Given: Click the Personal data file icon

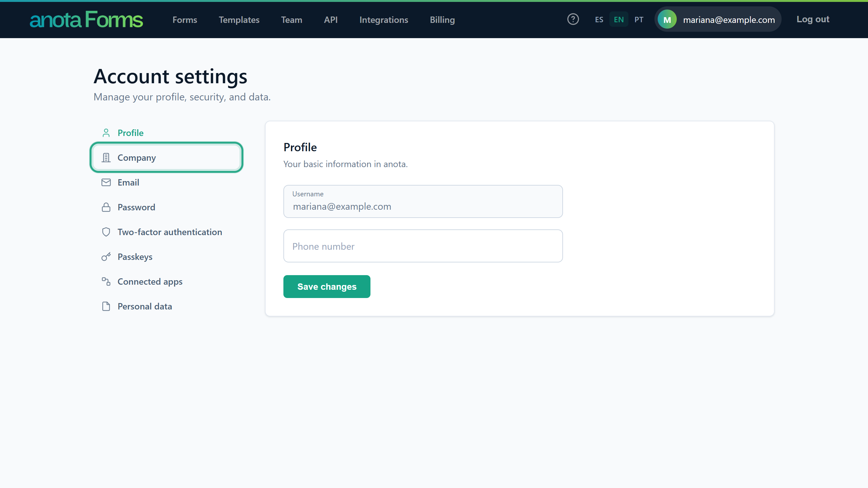Looking at the screenshot, I should point(106,306).
